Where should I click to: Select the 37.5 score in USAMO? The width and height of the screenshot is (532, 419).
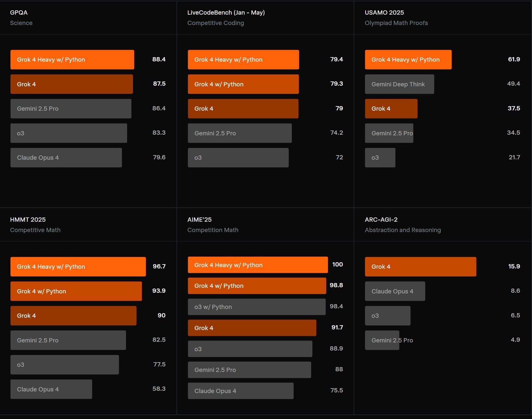click(x=514, y=108)
